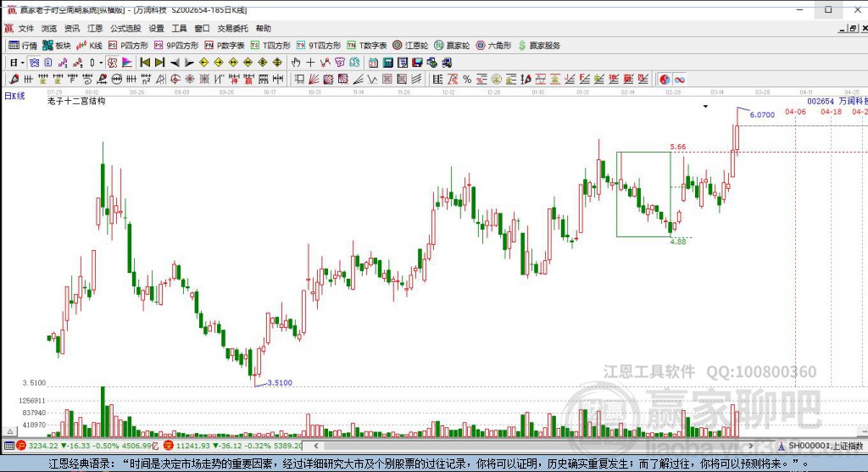Image resolution: width=868 pixels, height=472 pixels.
Task: Open the 赢家轮 wheel tool
Action: coord(452,46)
